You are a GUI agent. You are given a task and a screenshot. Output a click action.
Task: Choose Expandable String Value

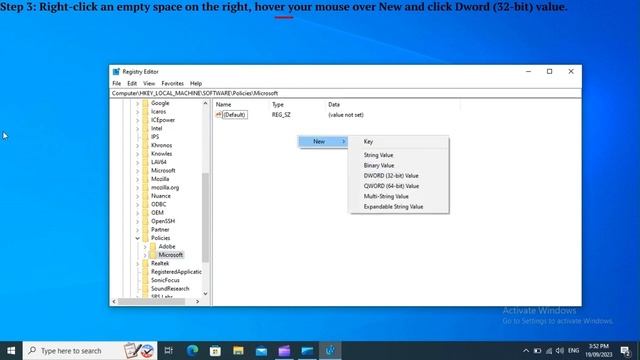pyautogui.click(x=393, y=207)
